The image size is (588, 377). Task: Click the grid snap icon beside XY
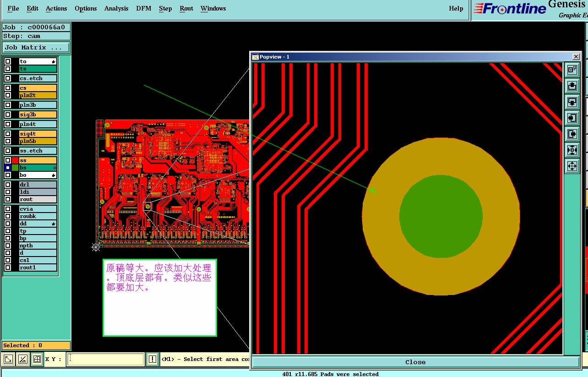(x=37, y=360)
